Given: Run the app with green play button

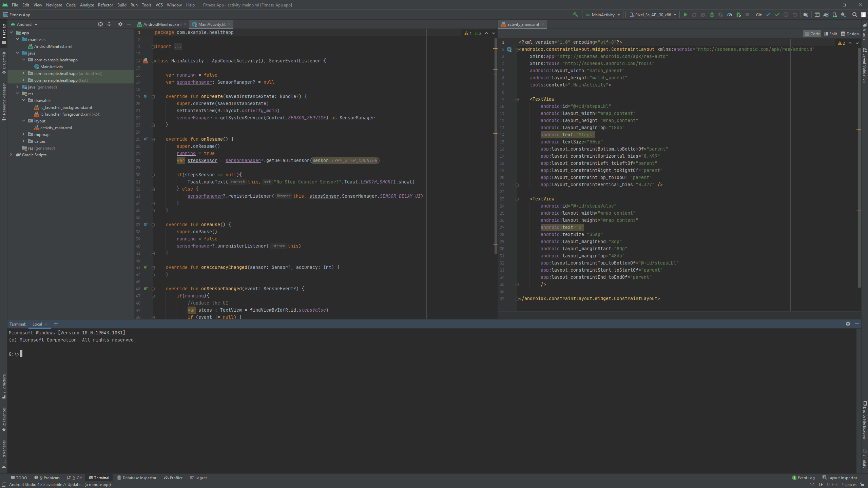Looking at the screenshot, I should (x=686, y=15).
